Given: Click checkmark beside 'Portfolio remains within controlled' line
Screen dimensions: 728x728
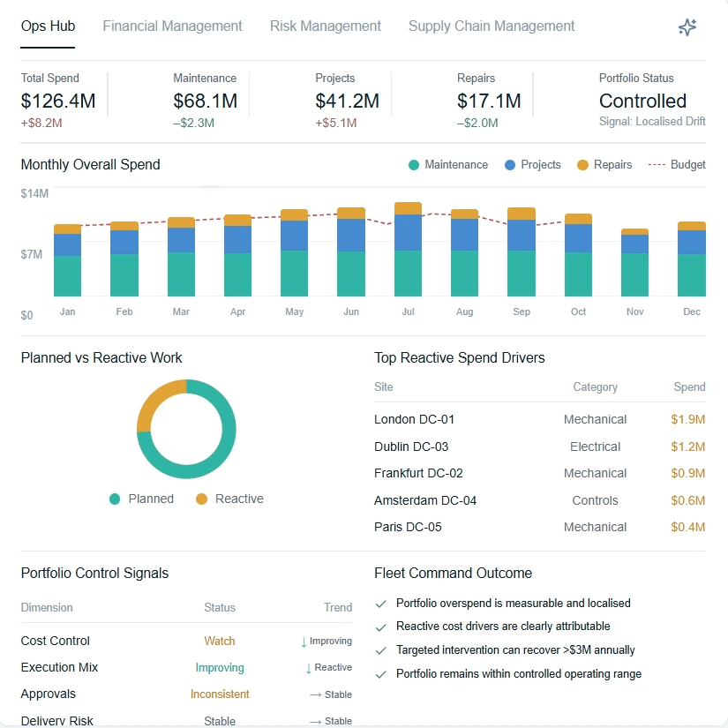Looking at the screenshot, I should [381, 674].
